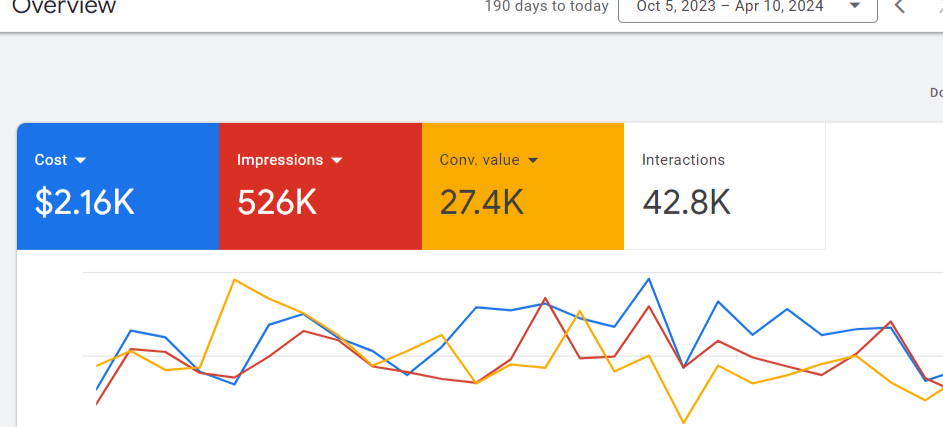Click the Overview page heading
This screenshot has height=427, width=943.
64,7
